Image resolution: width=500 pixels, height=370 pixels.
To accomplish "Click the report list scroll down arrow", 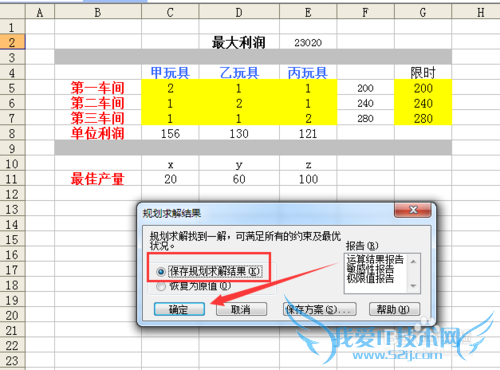I will click(x=413, y=286).
